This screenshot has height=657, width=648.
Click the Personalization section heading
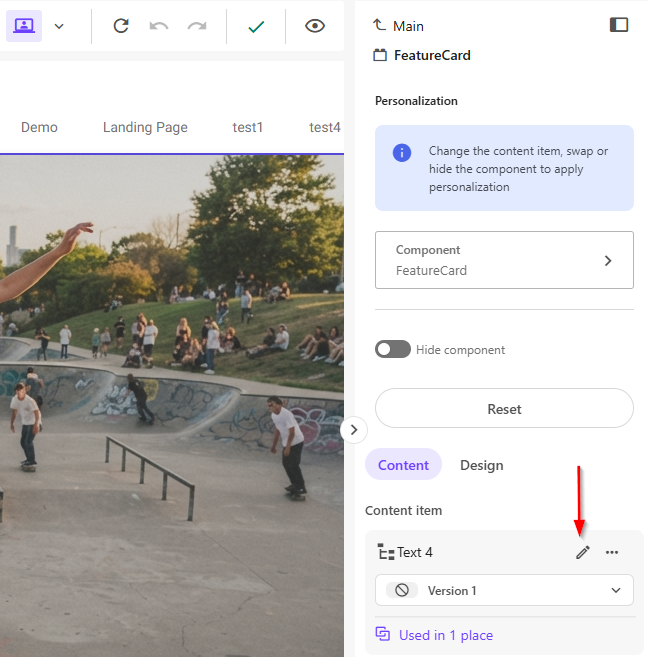click(416, 101)
